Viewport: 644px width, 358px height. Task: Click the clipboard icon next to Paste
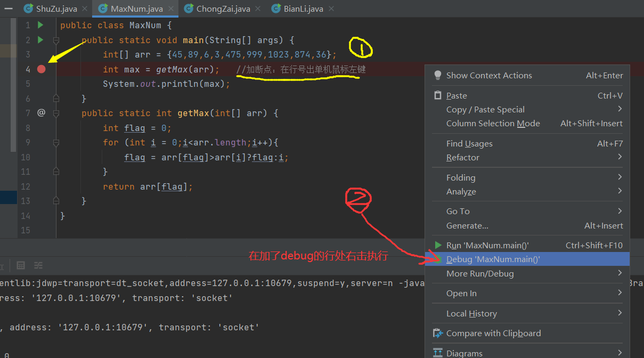(x=438, y=95)
